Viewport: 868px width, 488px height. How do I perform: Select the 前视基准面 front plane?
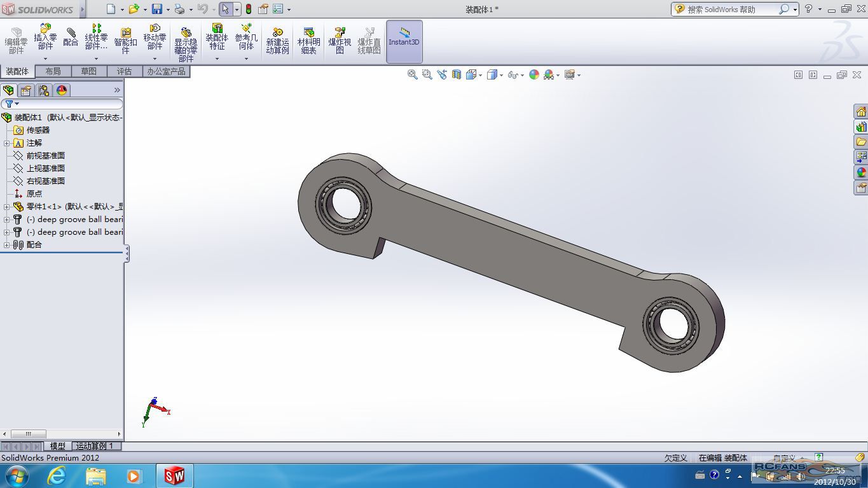click(46, 156)
